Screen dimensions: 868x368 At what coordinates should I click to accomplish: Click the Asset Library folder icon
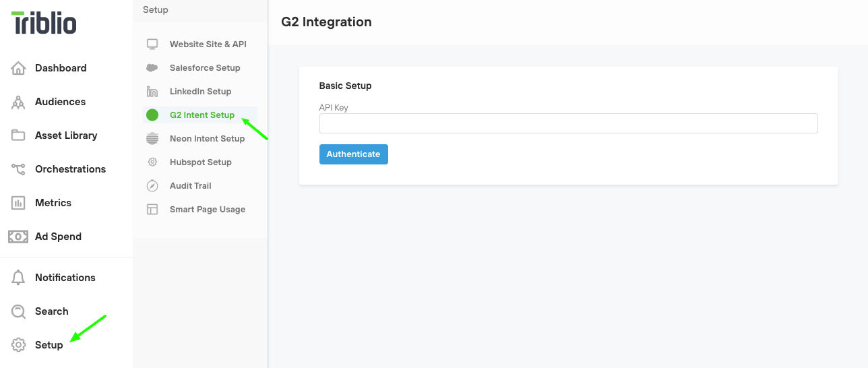tap(18, 135)
